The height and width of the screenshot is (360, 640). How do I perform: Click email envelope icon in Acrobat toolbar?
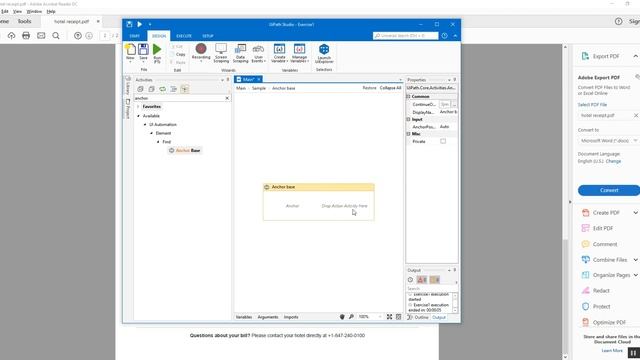[41, 36]
